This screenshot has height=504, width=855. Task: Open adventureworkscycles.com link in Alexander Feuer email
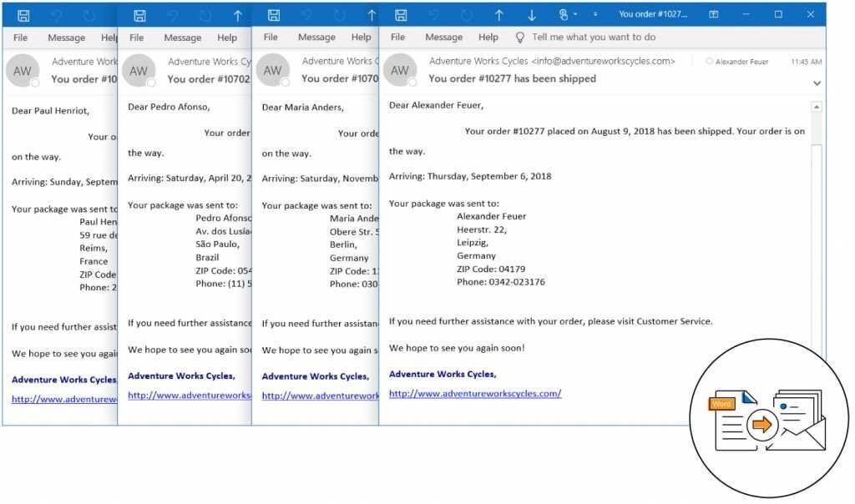(x=475, y=393)
